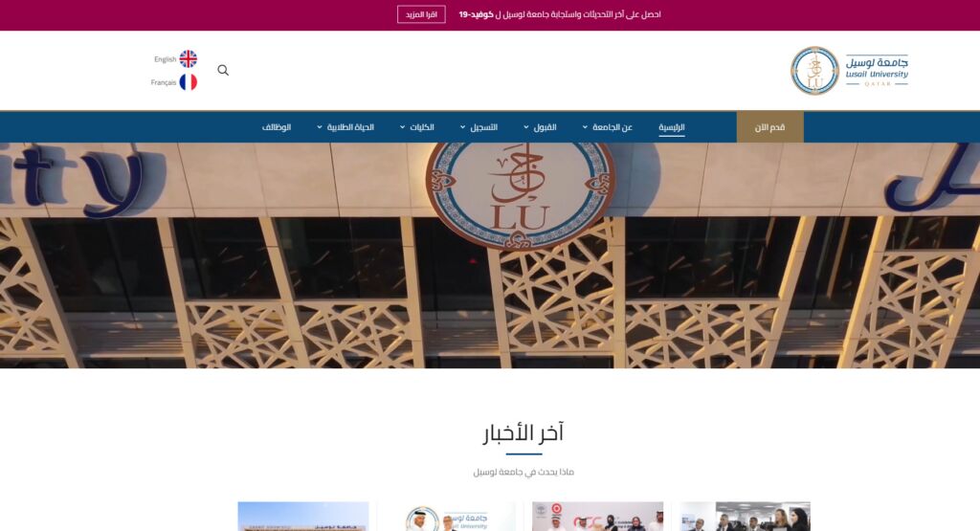Open the search magnifier icon

[223, 70]
